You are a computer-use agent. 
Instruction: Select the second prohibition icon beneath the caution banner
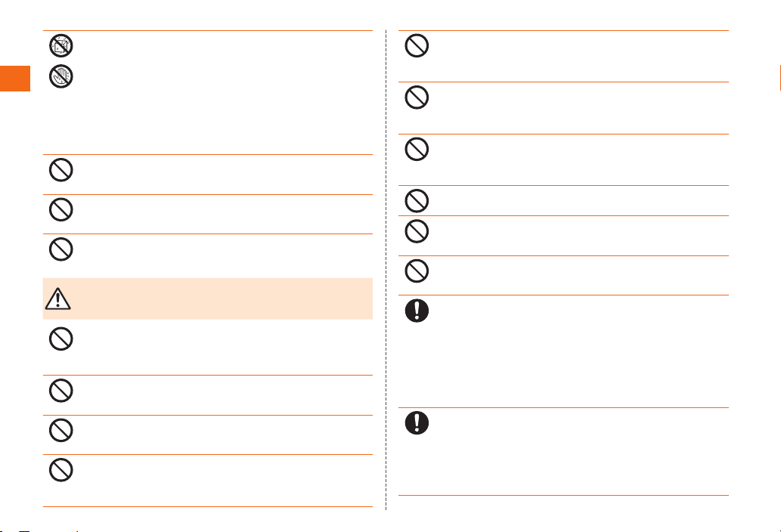click(61, 391)
